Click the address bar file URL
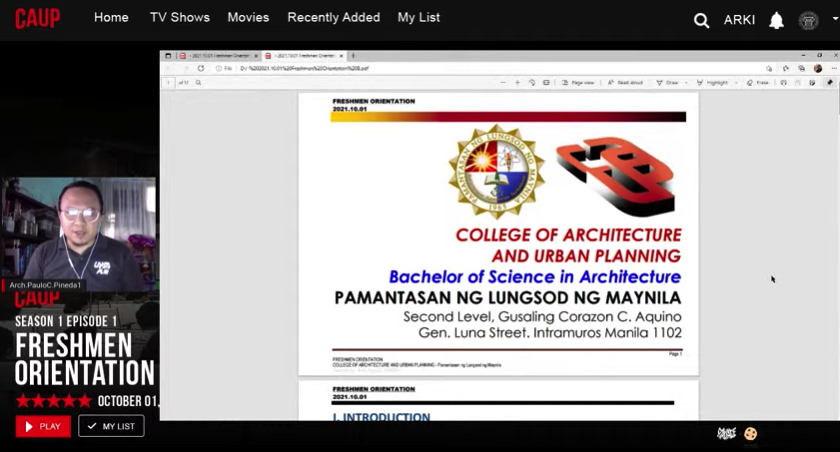Screen dimensions: 840x452 pyautogui.click(x=304, y=69)
